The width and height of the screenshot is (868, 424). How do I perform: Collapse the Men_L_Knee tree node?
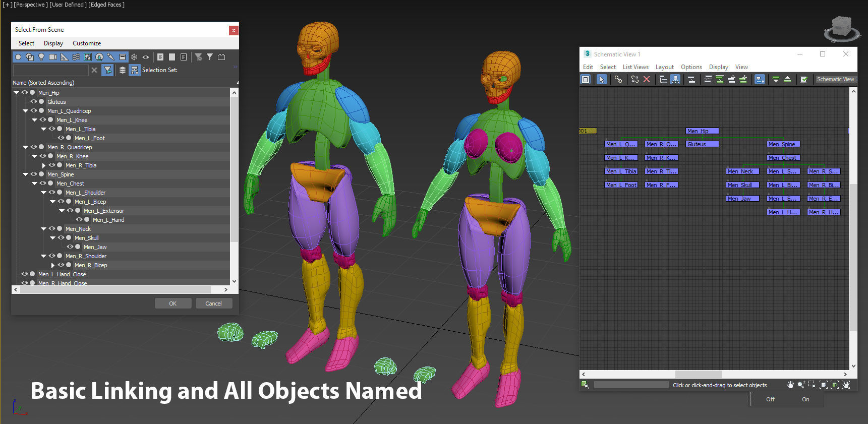tap(34, 119)
